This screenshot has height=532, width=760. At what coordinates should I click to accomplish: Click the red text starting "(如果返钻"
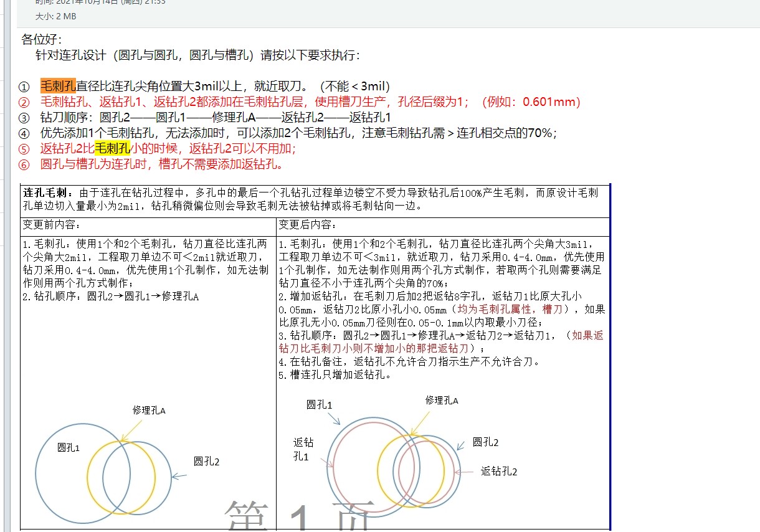[440, 341]
